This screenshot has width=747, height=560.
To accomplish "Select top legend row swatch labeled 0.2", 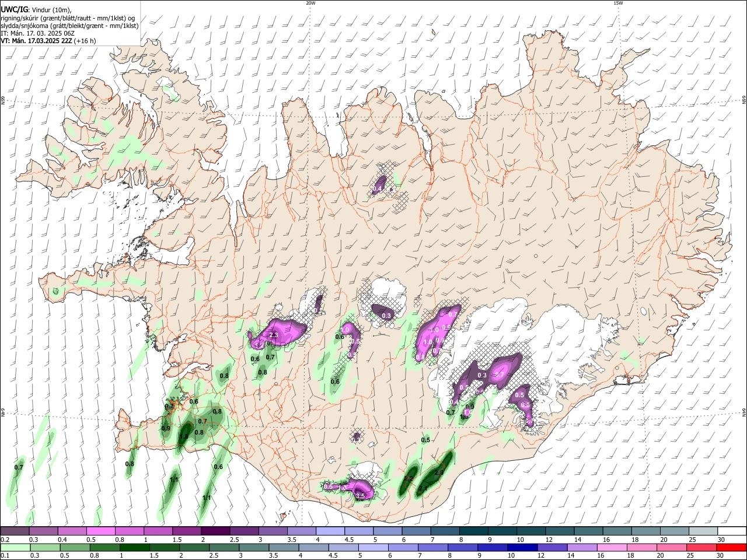I will point(15,531).
